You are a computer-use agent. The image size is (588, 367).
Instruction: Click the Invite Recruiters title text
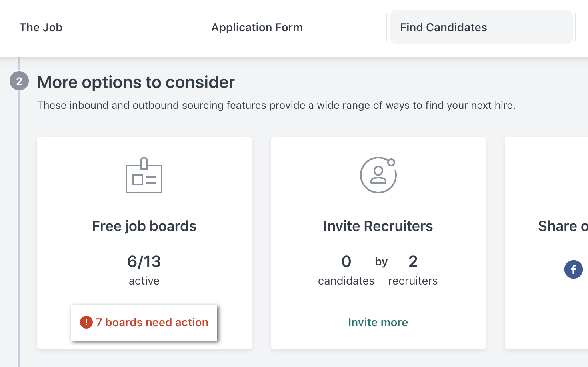tap(378, 226)
